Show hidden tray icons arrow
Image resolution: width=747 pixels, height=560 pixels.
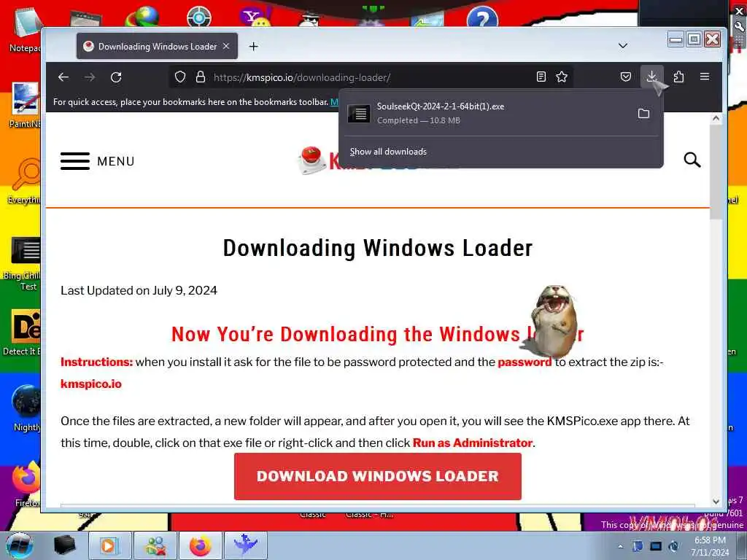[620, 546]
